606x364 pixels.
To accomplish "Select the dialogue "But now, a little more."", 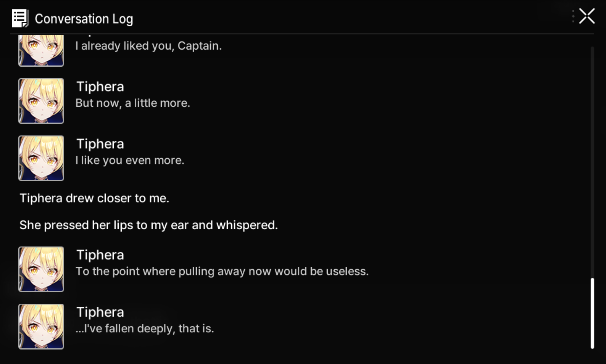I will click(x=133, y=103).
